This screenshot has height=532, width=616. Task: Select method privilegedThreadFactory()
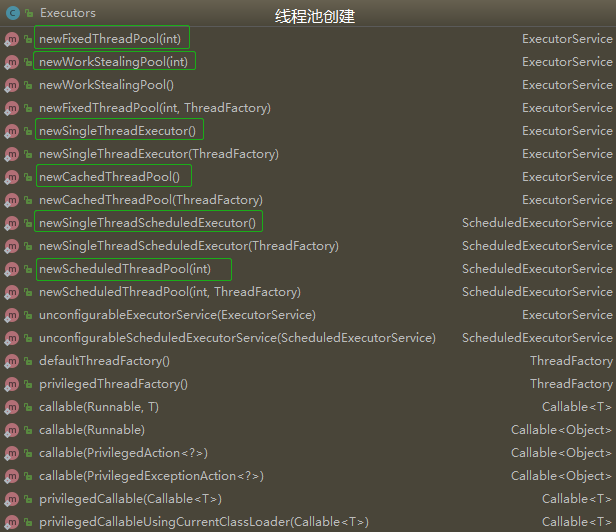(x=114, y=383)
